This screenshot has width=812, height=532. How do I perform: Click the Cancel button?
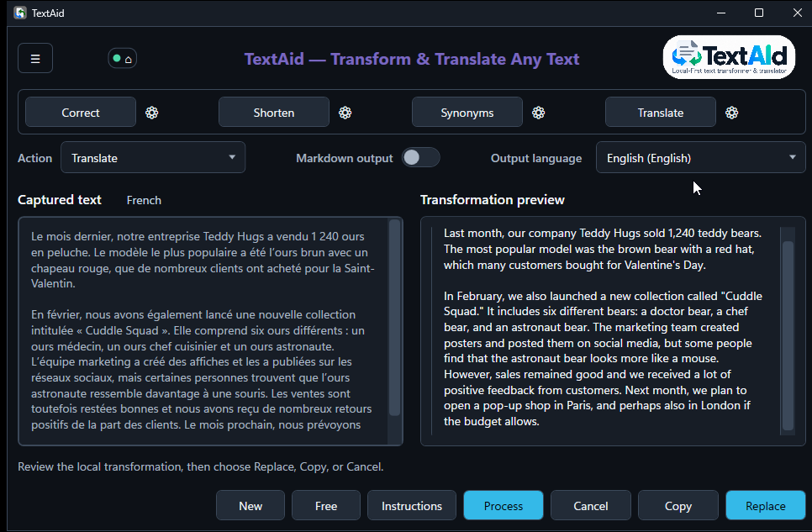click(x=591, y=506)
